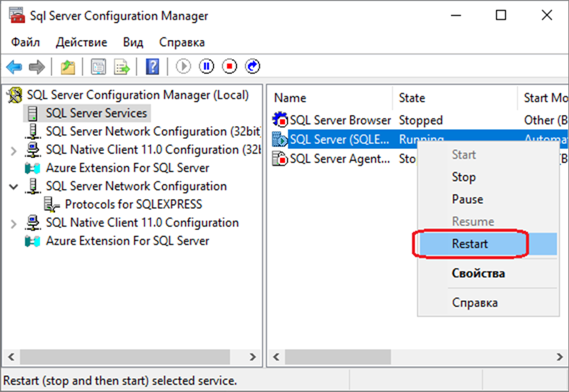Select SQL Server Services in the tree

[x=96, y=114]
